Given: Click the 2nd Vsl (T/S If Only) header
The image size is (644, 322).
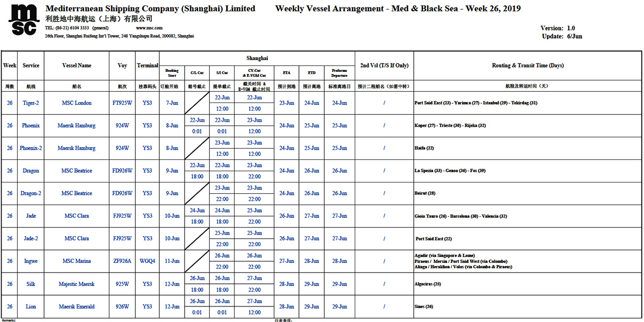Looking at the screenshot, I should point(384,65).
